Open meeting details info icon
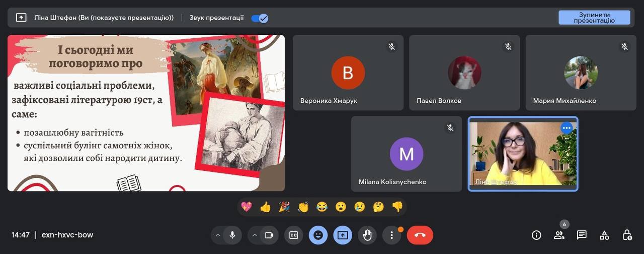 point(536,235)
